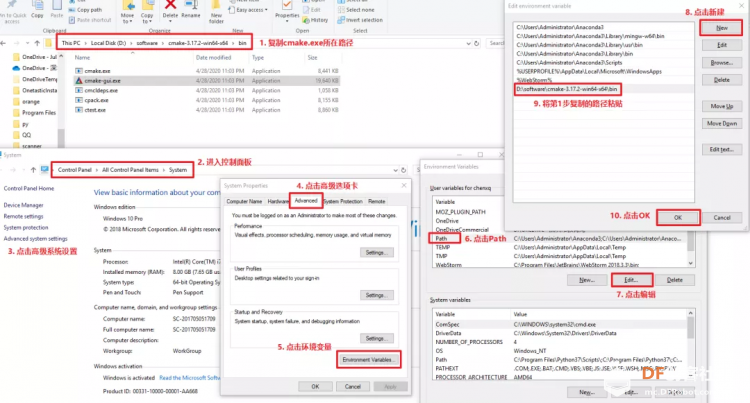Screen dimensions: 750x403
Task: Expand the Explorer address bar history dropdown
Action: [x=468, y=44]
